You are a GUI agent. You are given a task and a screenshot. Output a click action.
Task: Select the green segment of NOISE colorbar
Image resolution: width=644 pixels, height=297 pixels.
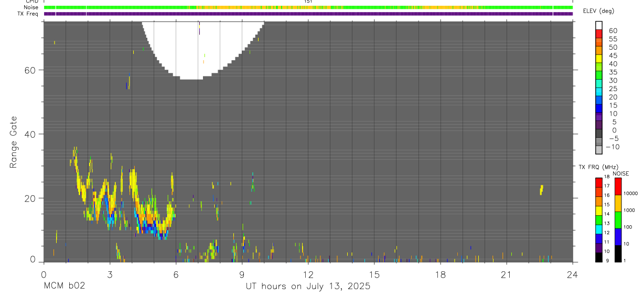tap(618, 220)
